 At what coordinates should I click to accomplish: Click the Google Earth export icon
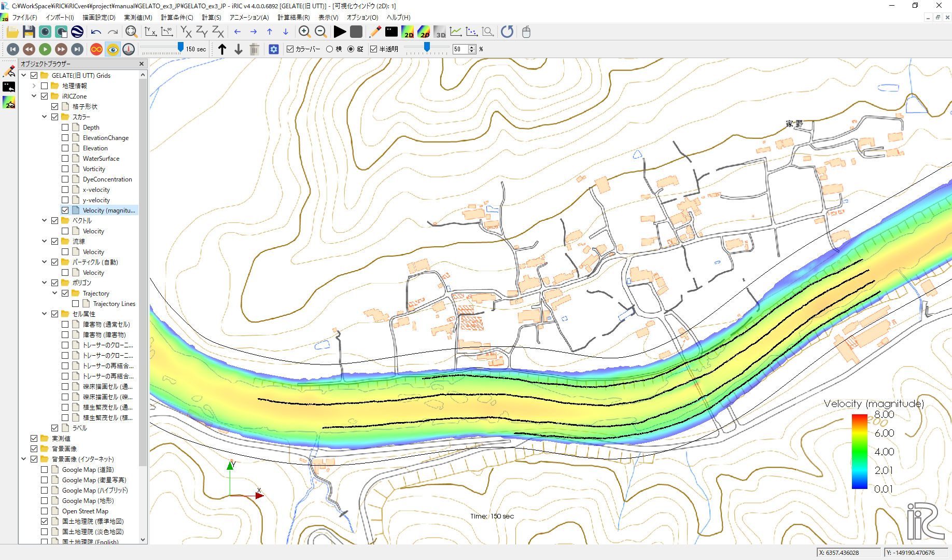coord(77,32)
